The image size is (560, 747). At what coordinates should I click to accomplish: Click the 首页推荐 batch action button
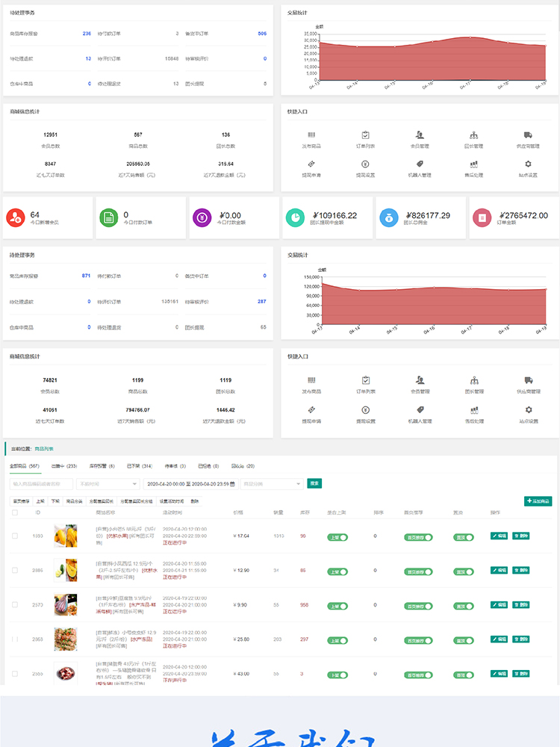click(22, 501)
